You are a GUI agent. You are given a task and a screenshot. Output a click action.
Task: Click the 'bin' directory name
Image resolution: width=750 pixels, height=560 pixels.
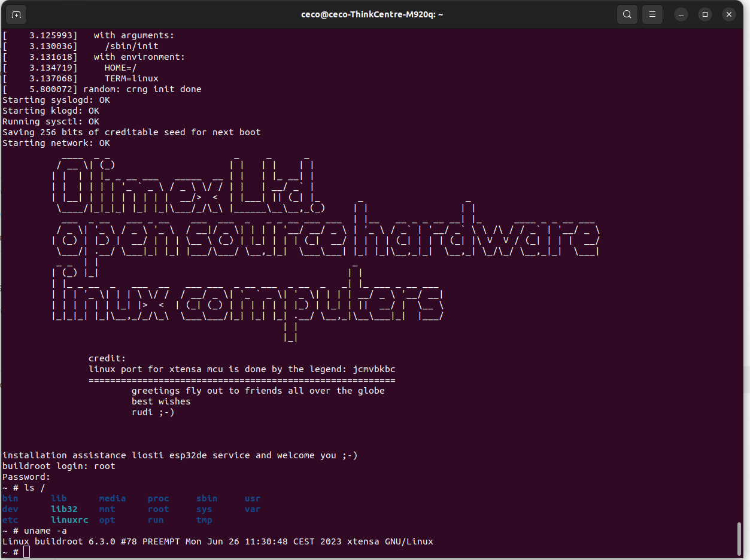tap(11, 498)
